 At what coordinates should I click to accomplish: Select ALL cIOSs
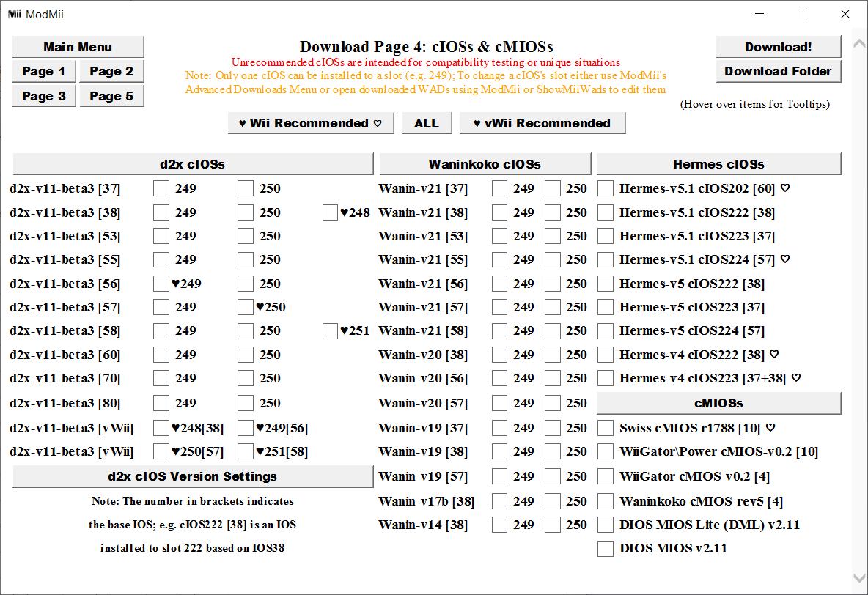click(426, 123)
